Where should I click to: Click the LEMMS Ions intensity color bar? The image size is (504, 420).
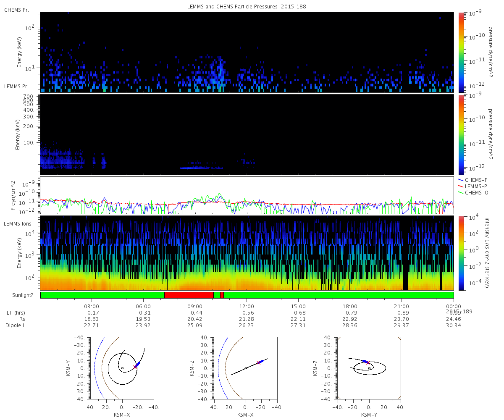tap(461, 253)
